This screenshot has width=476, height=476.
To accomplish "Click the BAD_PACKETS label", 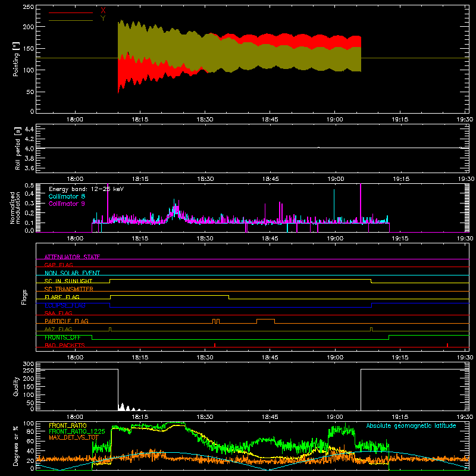I will (x=65, y=345).
